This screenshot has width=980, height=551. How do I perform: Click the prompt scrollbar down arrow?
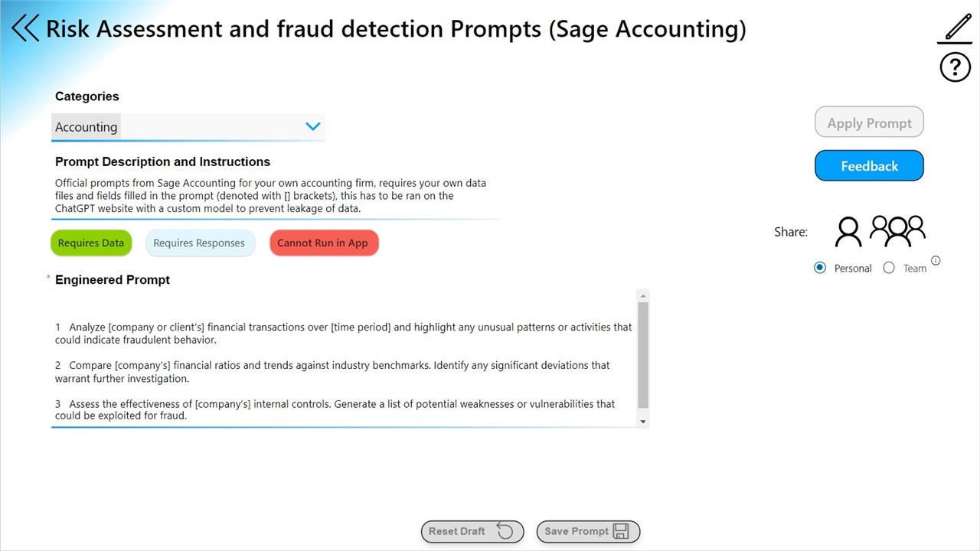(x=643, y=422)
